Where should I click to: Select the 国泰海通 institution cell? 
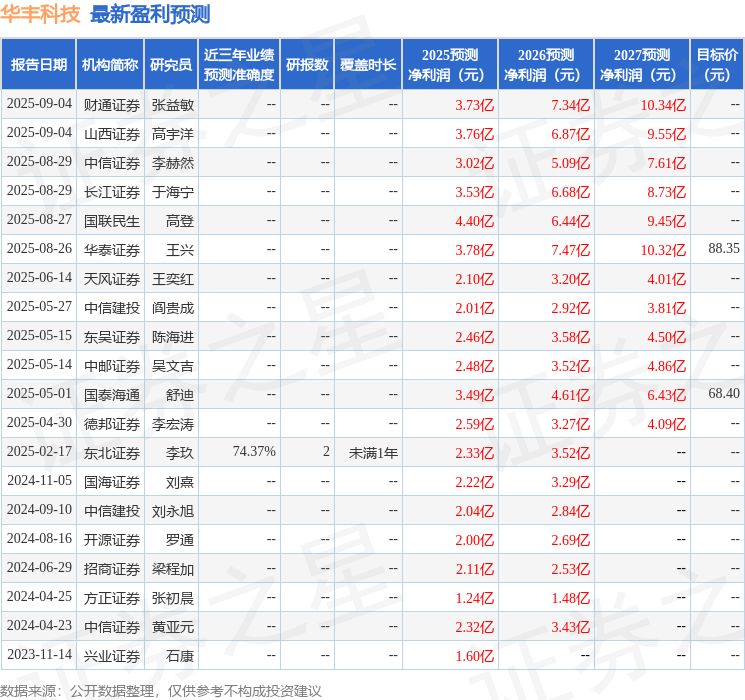112,395
